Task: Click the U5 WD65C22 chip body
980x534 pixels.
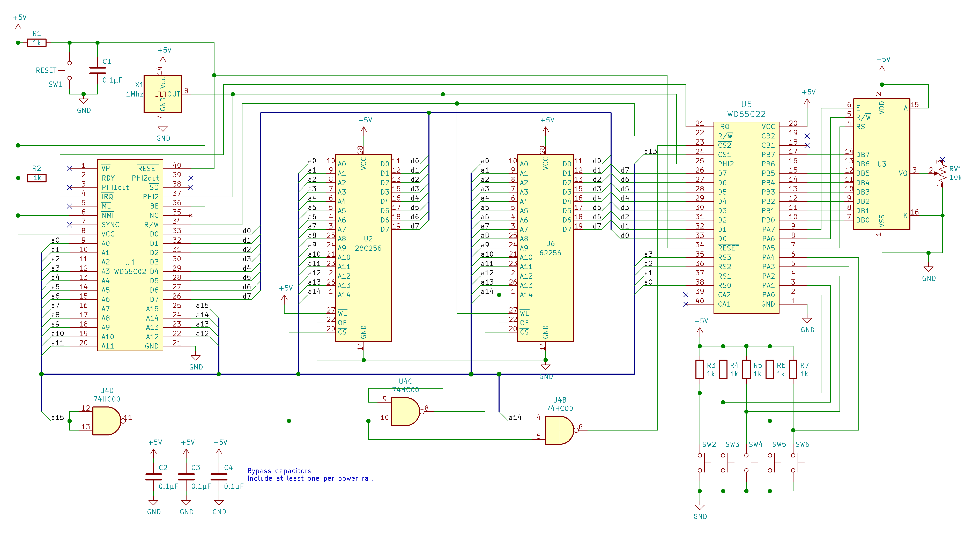Action: pyautogui.click(x=746, y=218)
